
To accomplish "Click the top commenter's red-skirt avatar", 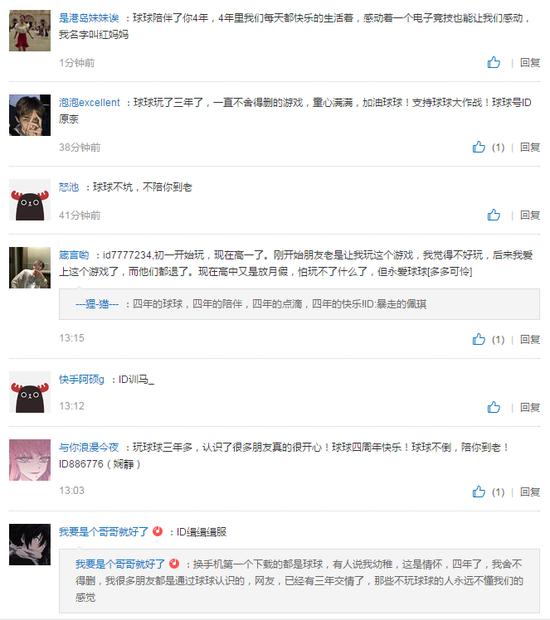I will (x=30, y=30).
